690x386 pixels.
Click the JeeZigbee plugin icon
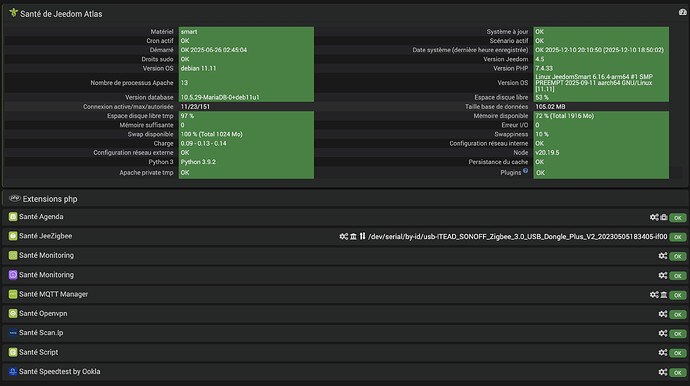(13, 236)
